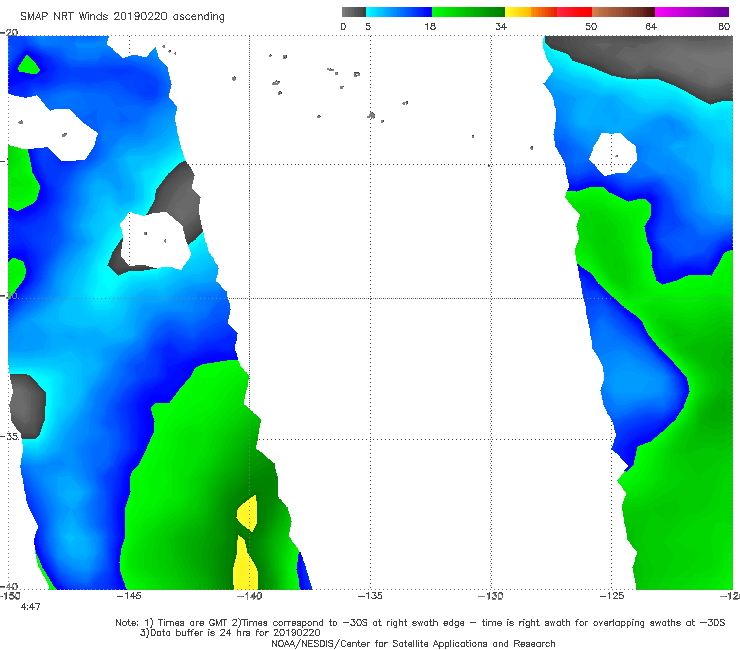Click the longitude label '-150'
The height and width of the screenshot is (650, 740).
coord(9,596)
